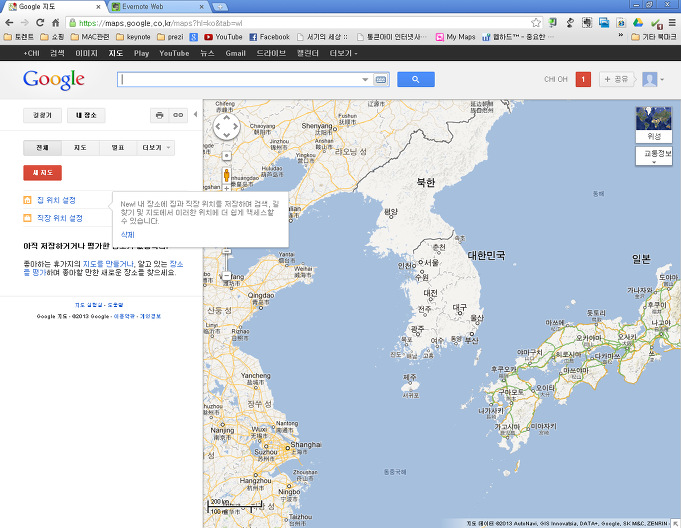Open the keynote bookmarks folder
Viewport: 681px width, 528px height.
pyautogui.click(x=133, y=37)
